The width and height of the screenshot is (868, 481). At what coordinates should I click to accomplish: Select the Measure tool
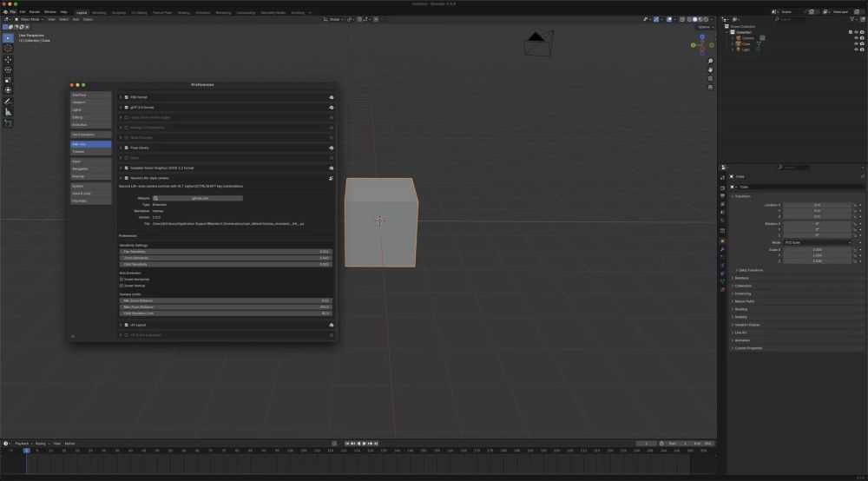8,112
